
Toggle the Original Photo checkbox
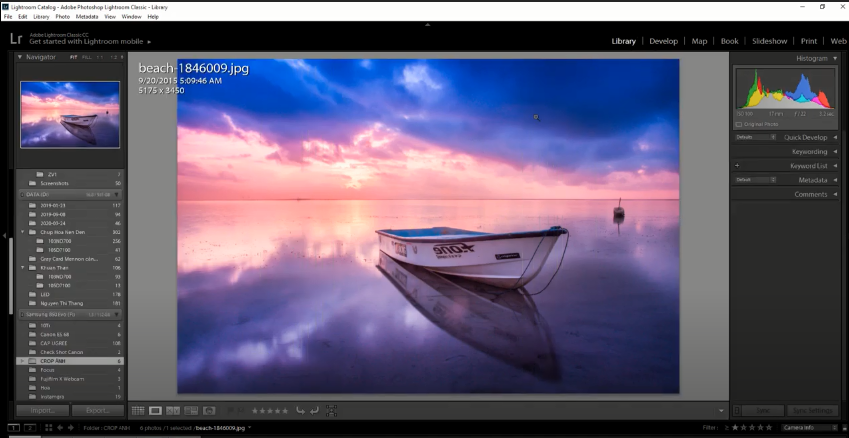[x=739, y=124]
